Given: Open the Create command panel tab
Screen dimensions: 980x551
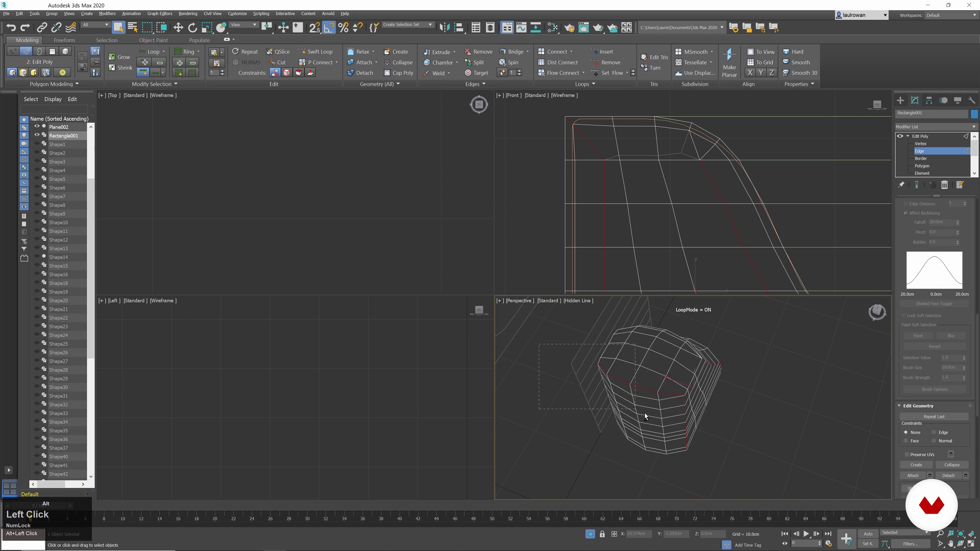Looking at the screenshot, I should click(900, 101).
